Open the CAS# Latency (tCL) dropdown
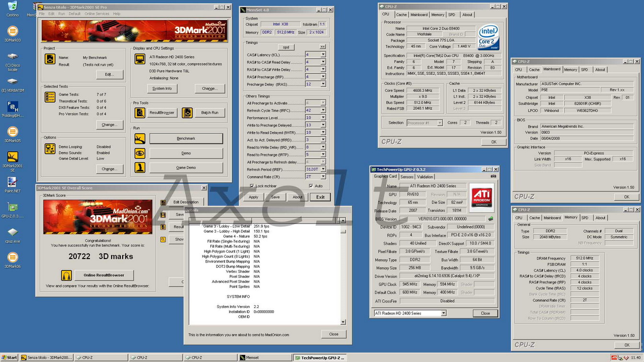Screen dimensions: 644x362 point(323,55)
